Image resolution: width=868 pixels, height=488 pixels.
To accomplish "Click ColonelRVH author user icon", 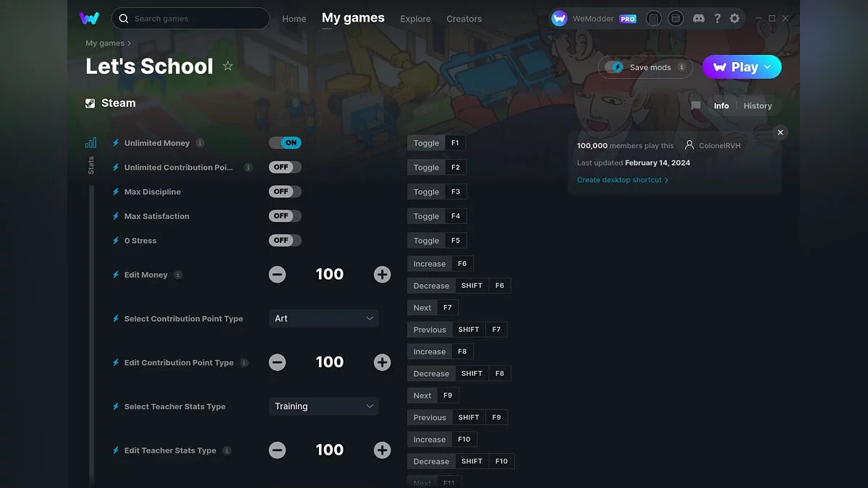I will [689, 145].
